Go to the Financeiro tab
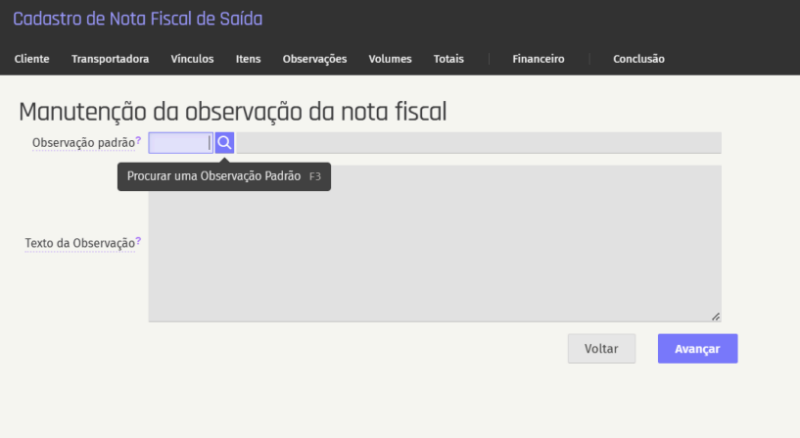Screen dimensions: 800x438 pos(538,59)
